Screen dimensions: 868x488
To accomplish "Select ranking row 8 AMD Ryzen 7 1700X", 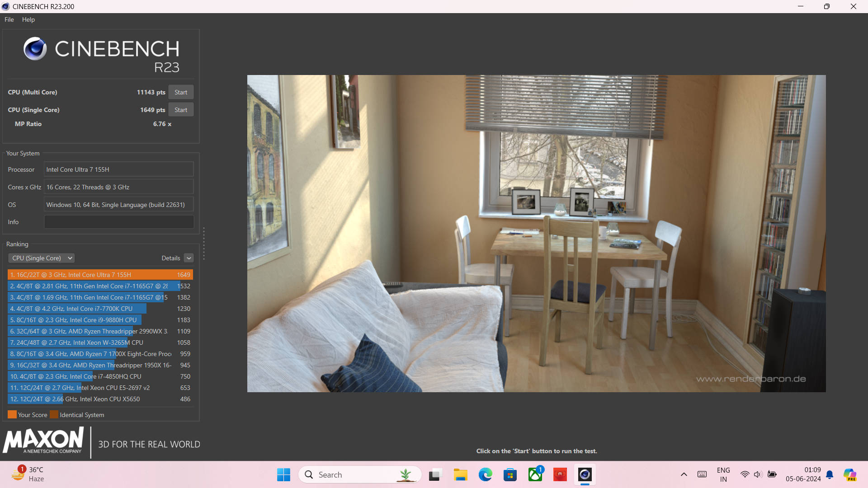I will (x=100, y=354).
